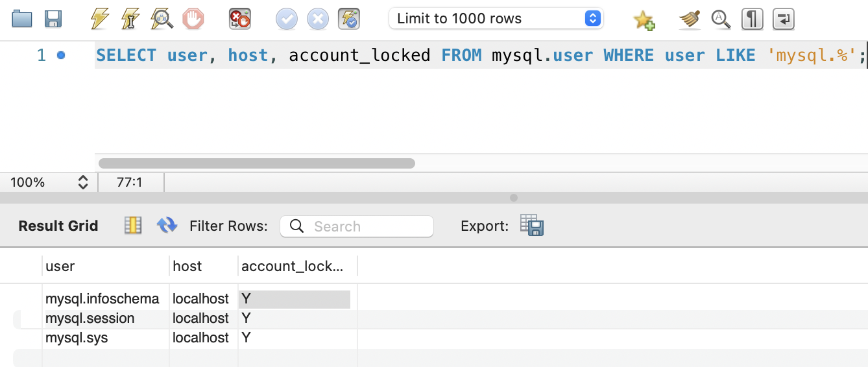Image resolution: width=868 pixels, height=367 pixels.
Task: Click the horizontal scrollbar of the editor
Action: pyautogui.click(x=257, y=163)
